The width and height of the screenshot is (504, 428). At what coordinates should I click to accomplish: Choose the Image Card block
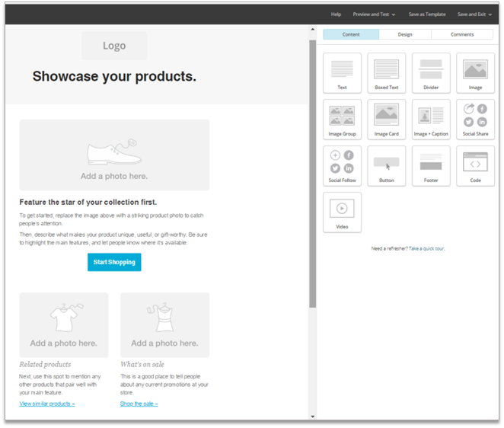coord(387,120)
